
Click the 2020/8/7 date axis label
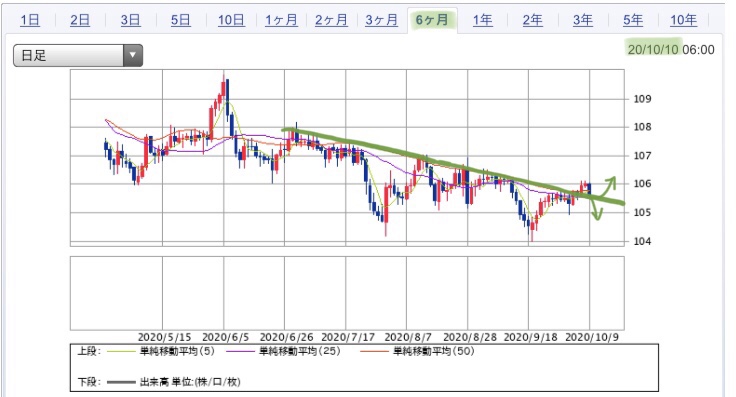[x=407, y=337]
